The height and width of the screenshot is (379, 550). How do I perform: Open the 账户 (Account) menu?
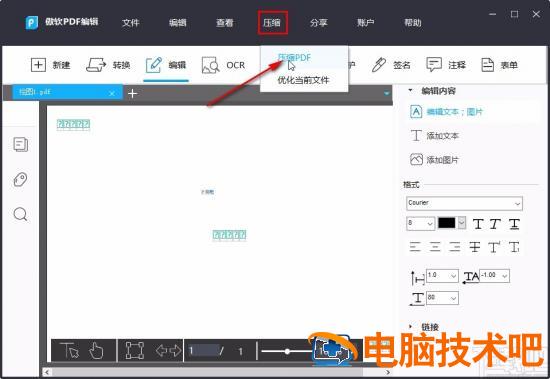pos(365,23)
